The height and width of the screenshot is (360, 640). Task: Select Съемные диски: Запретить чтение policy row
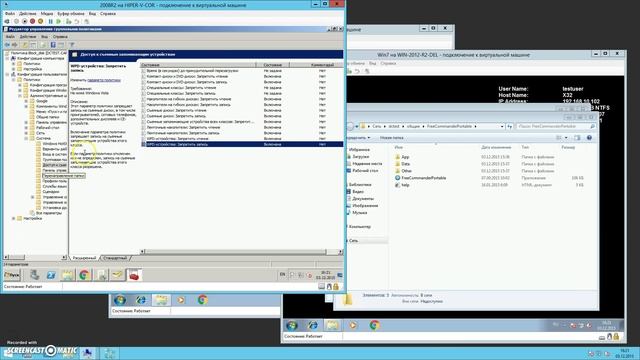coord(242,111)
